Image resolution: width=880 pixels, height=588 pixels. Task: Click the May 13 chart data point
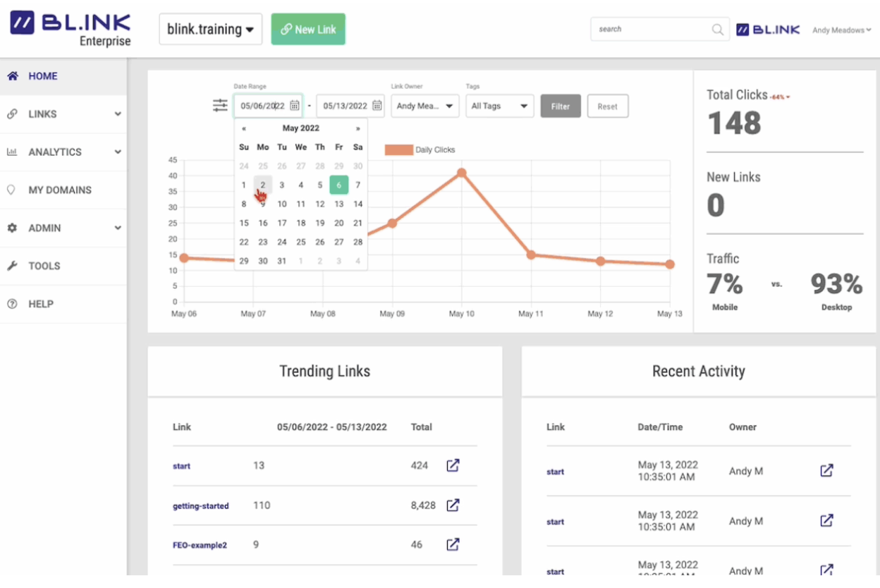pos(670,264)
